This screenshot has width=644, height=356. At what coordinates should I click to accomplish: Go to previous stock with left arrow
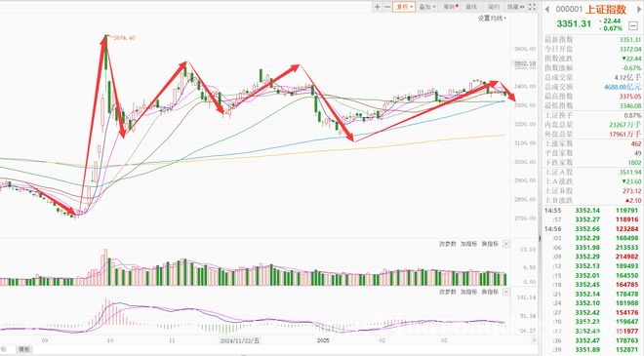547,9
